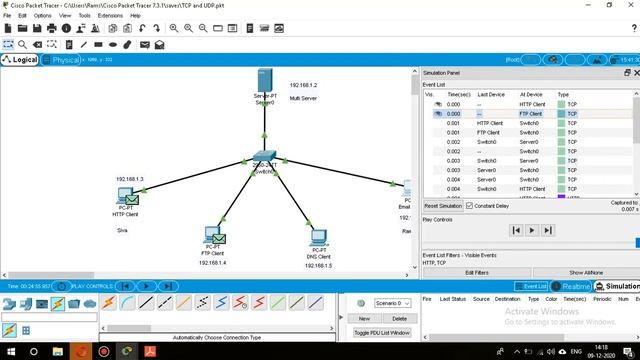Open the Tools menu
The width and height of the screenshot is (640, 360).
pos(84,16)
